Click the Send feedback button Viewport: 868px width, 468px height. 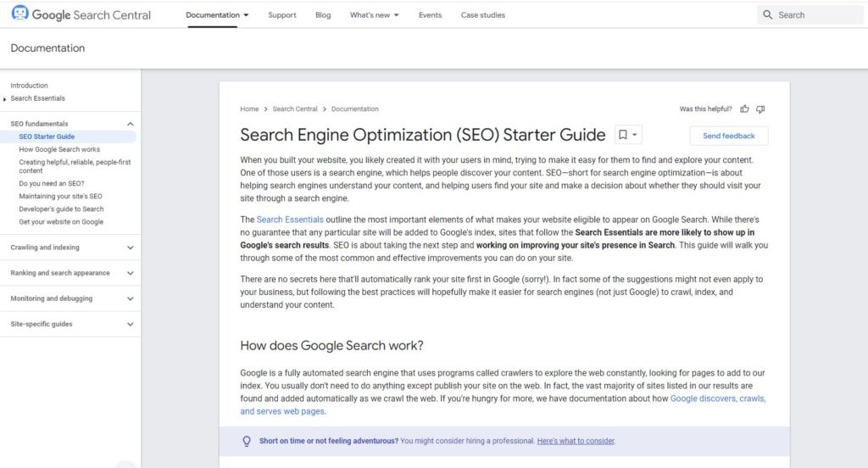pyautogui.click(x=728, y=136)
